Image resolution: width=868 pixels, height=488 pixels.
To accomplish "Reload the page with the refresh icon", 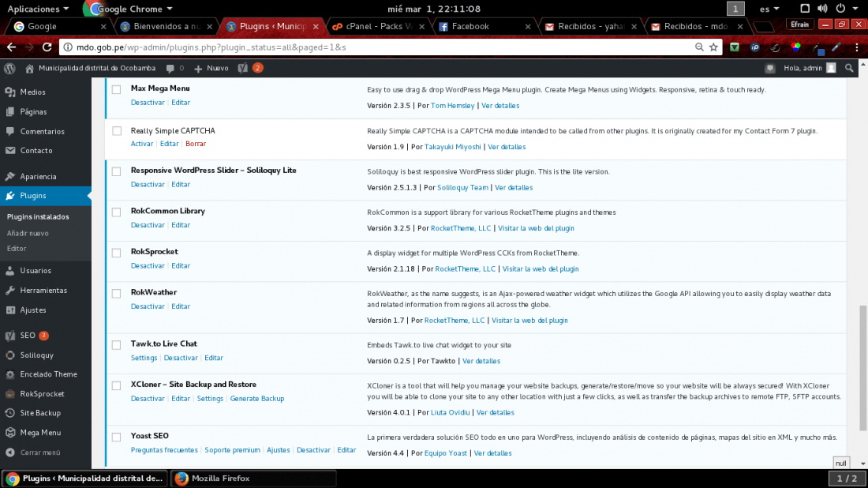I will (47, 47).
